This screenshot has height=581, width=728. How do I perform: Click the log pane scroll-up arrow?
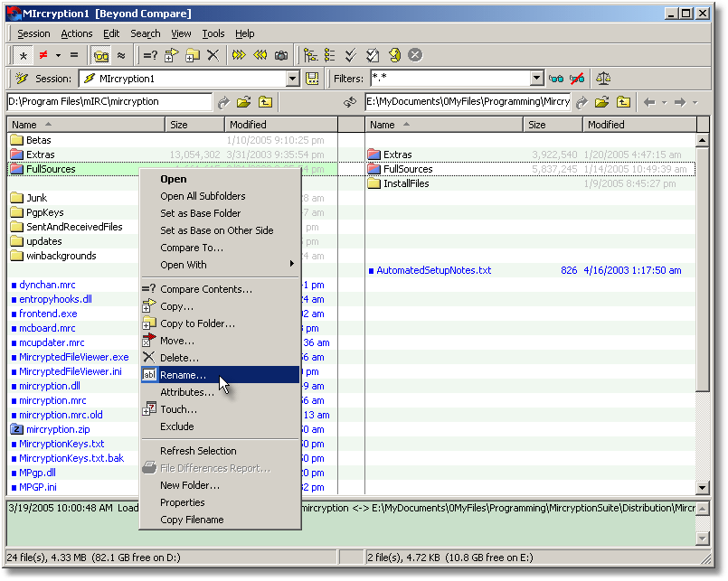pyautogui.click(x=703, y=509)
